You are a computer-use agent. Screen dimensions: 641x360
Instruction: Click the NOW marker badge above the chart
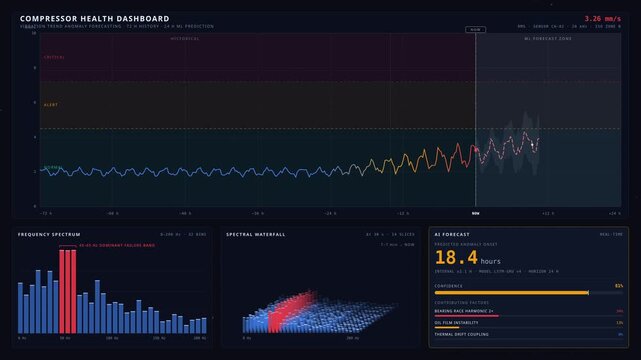475,29
